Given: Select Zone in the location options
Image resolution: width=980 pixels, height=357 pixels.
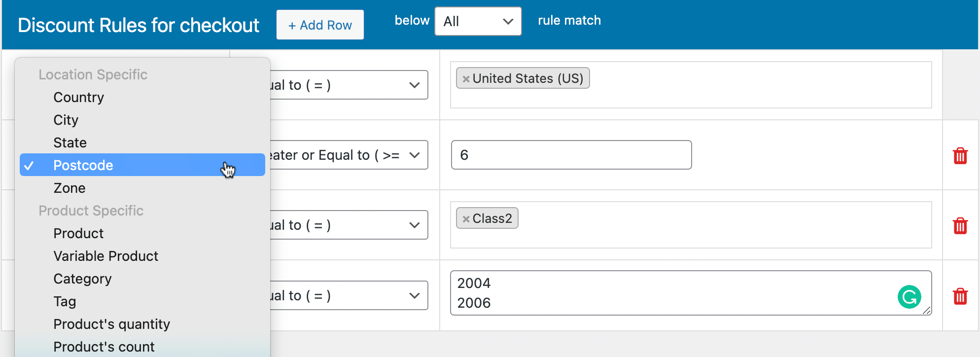Looking at the screenshot, I should pos(70,188).
